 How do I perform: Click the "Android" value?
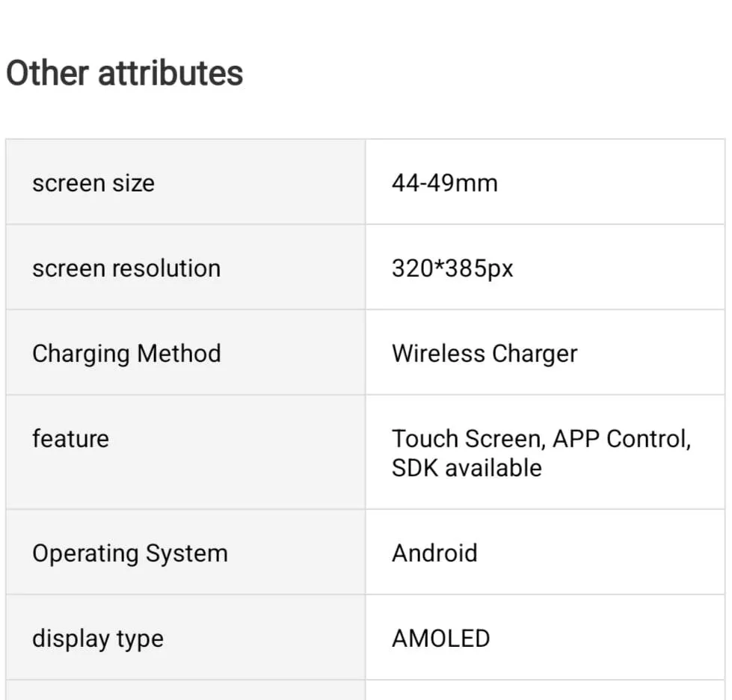[x=434, y=553]
